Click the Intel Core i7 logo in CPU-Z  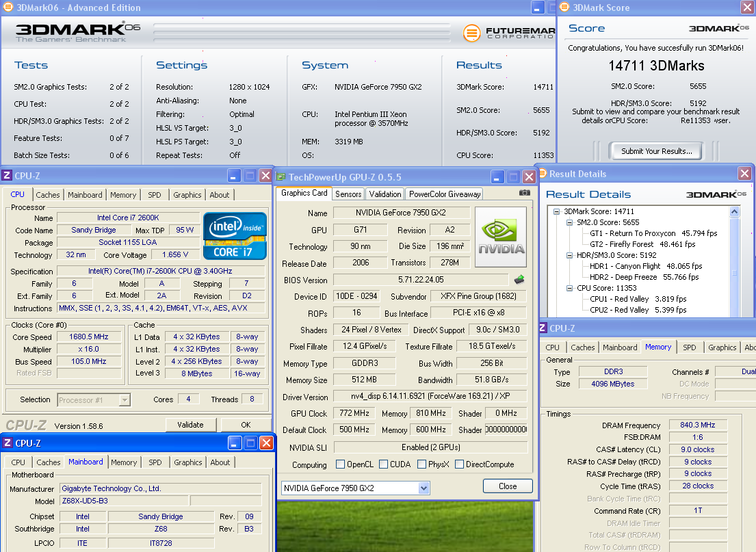pyautogui.click(x=235, y=236)
